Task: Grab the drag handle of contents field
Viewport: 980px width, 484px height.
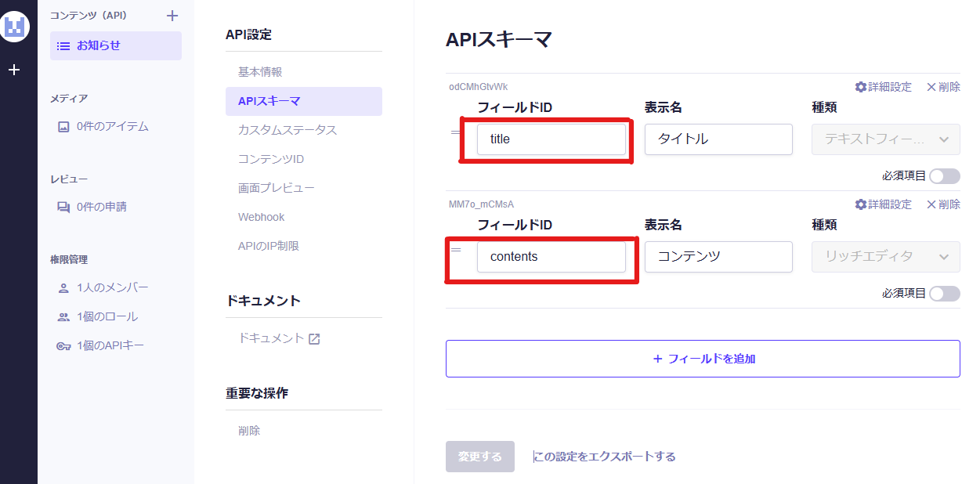Action: click(x=455, y=250)
